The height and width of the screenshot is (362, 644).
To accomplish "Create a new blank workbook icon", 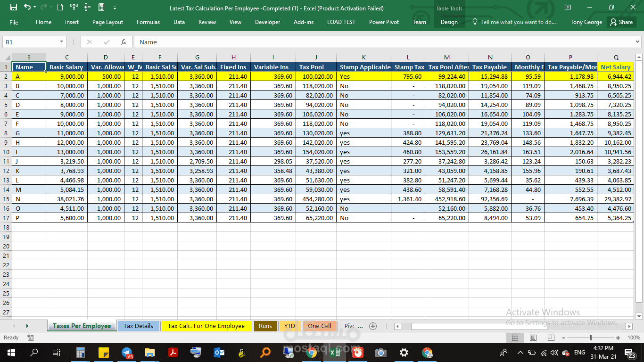I will pos(60,7).
